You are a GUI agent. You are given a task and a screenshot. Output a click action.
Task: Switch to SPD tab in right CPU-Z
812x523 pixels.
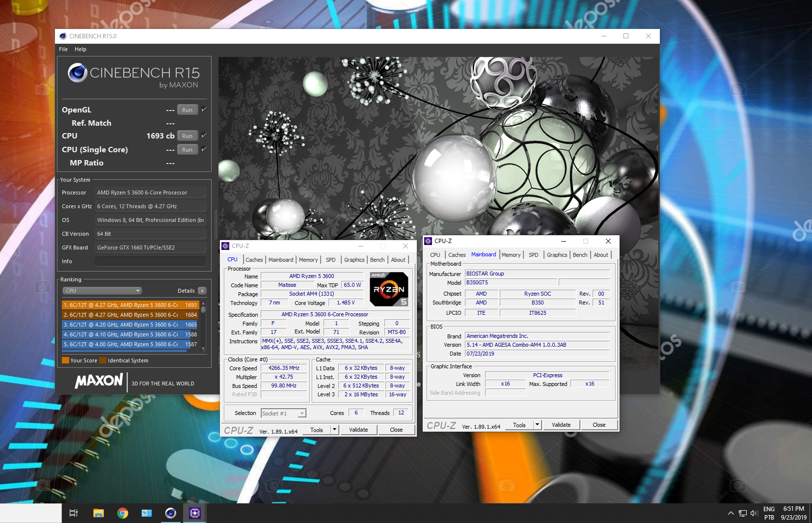[x=534, y=255]
